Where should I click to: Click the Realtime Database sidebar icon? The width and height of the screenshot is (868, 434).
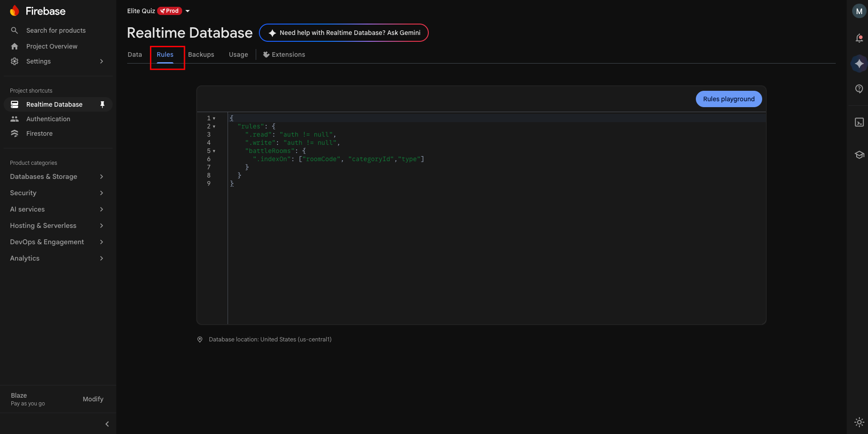15,104
